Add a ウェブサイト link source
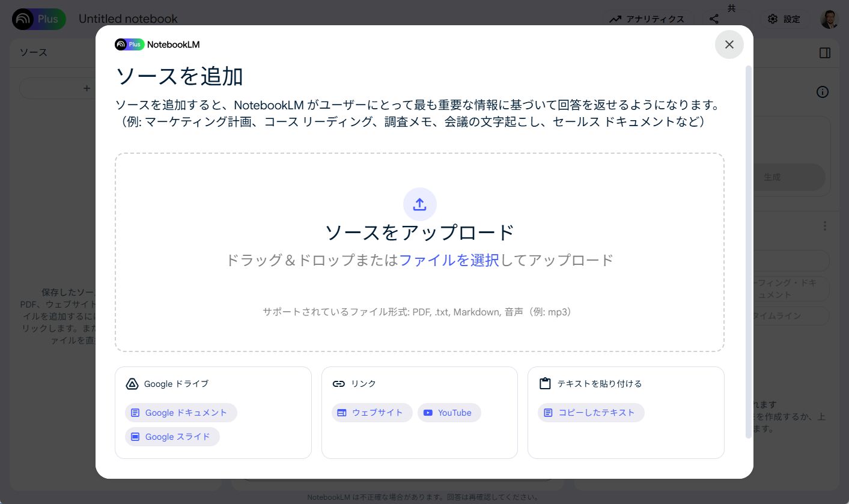 tap(372, 413)
